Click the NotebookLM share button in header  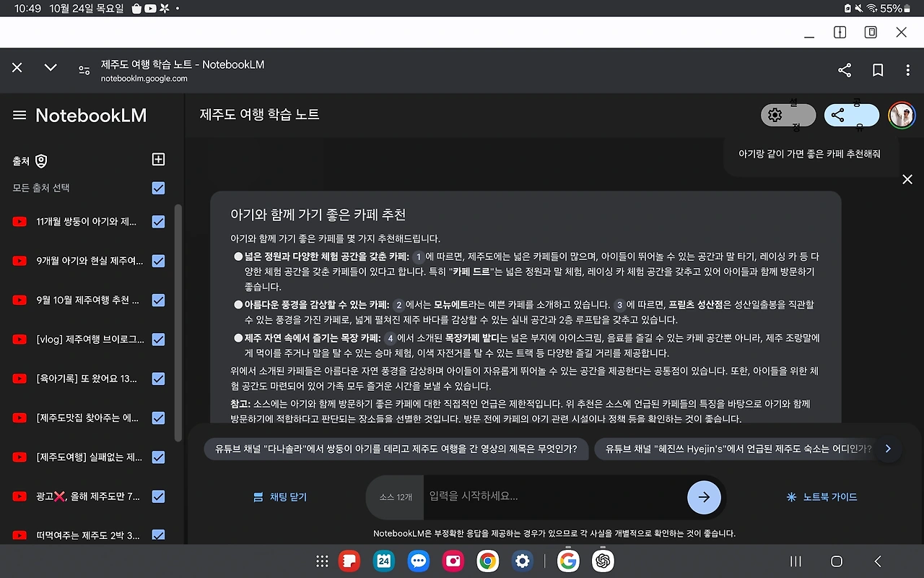[852, 116]
